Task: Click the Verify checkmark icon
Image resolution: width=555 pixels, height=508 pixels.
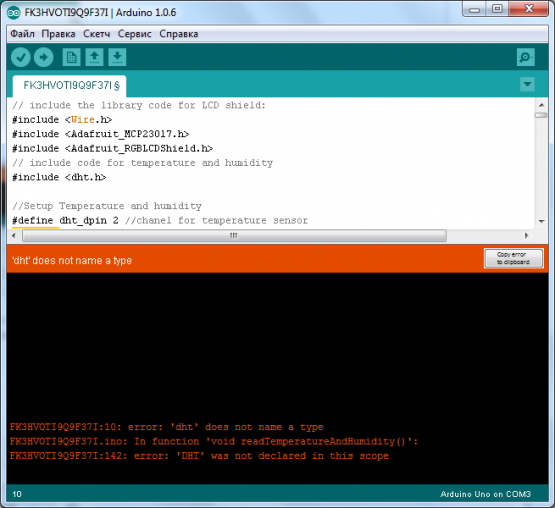Action: [x=21, y=57]
